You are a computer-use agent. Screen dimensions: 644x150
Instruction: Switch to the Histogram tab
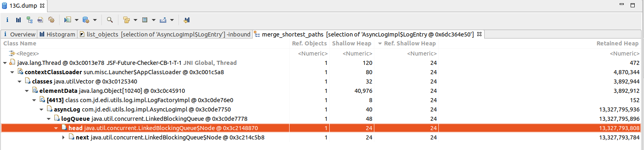(57, 34)
